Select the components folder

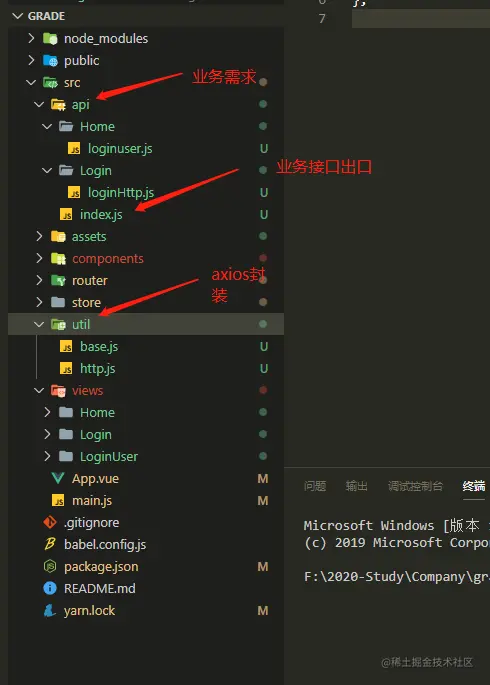pos(146,258)
